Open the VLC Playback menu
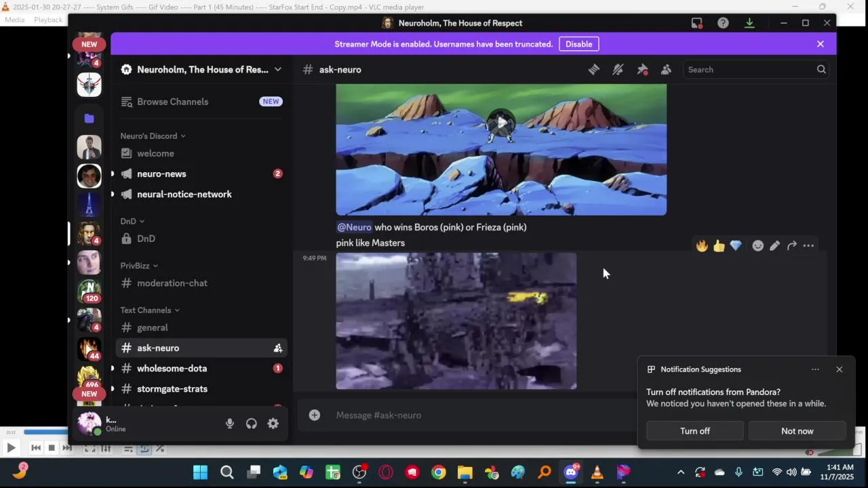 click(48, 20)
